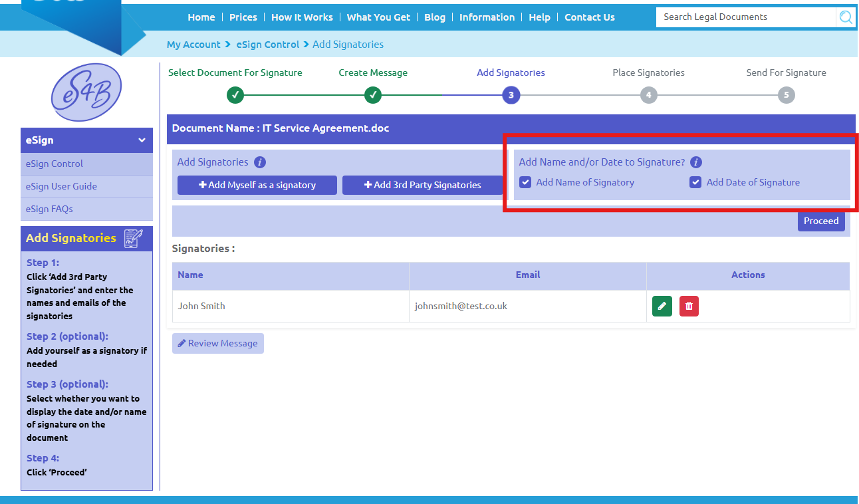
Task: Click Add Myself as a signatory button
Action: pos(257,185)
